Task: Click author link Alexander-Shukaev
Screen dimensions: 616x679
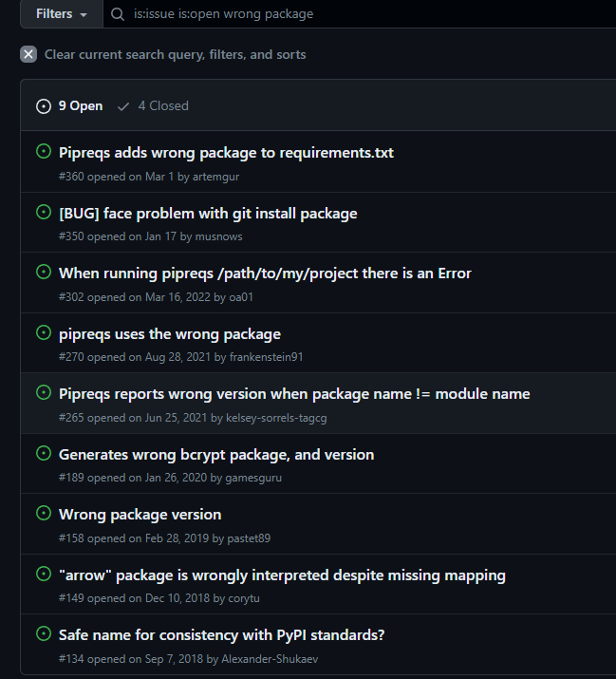Action: pyautogui.click(x=270, y=659)
